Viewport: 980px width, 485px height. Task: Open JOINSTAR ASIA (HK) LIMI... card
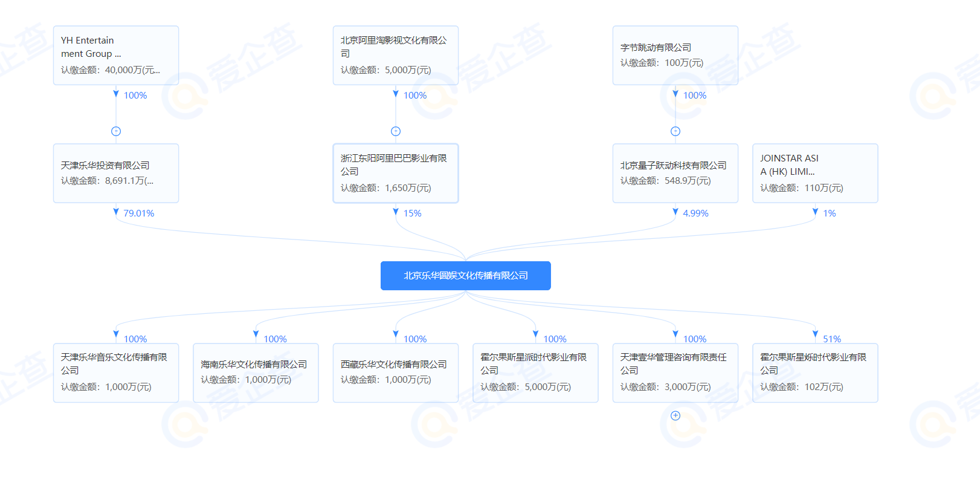[x=815, y=173]
